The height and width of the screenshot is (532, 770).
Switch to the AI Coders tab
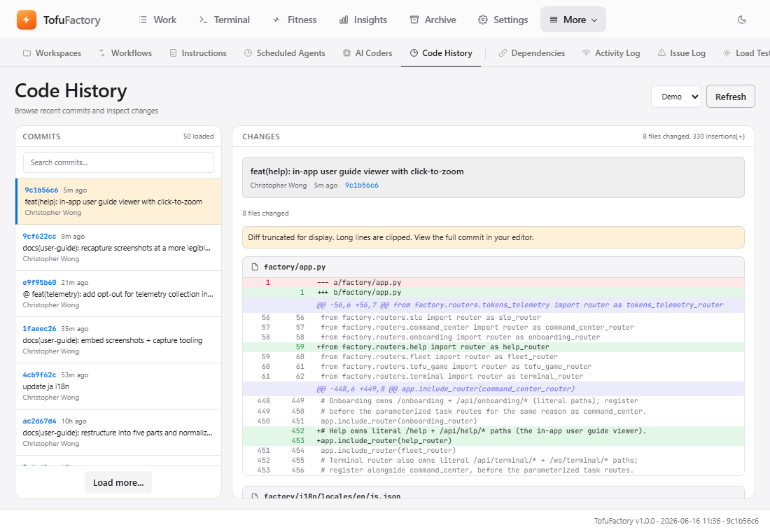click(367, 53)
